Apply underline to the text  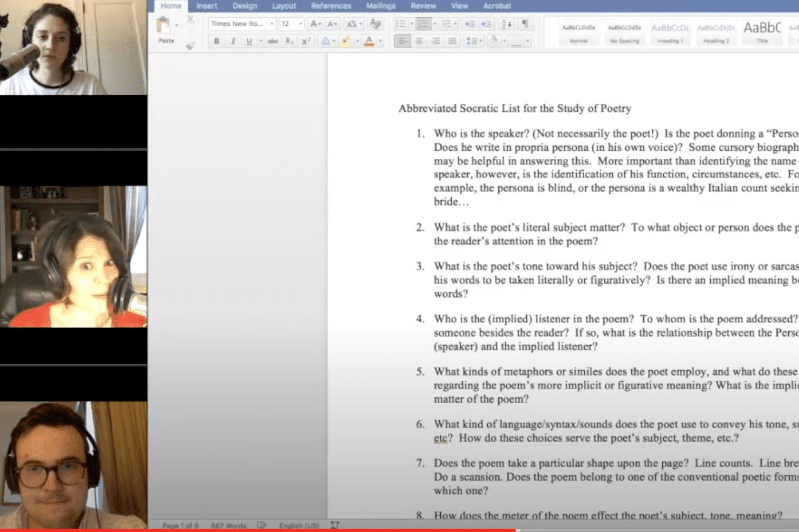[x=250, y=41]
